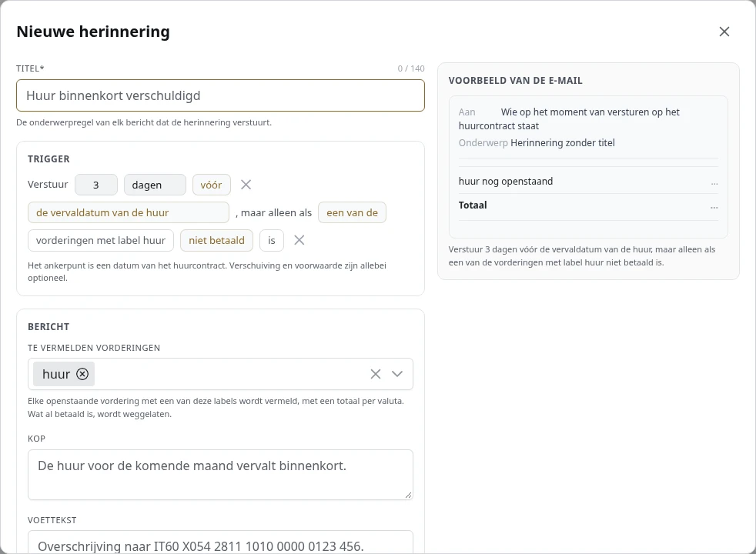Viewport: 756px width, 554px height.
Task: Open the 'de vervaldatum van de huur' anchor dropdown
Action: 129,212
